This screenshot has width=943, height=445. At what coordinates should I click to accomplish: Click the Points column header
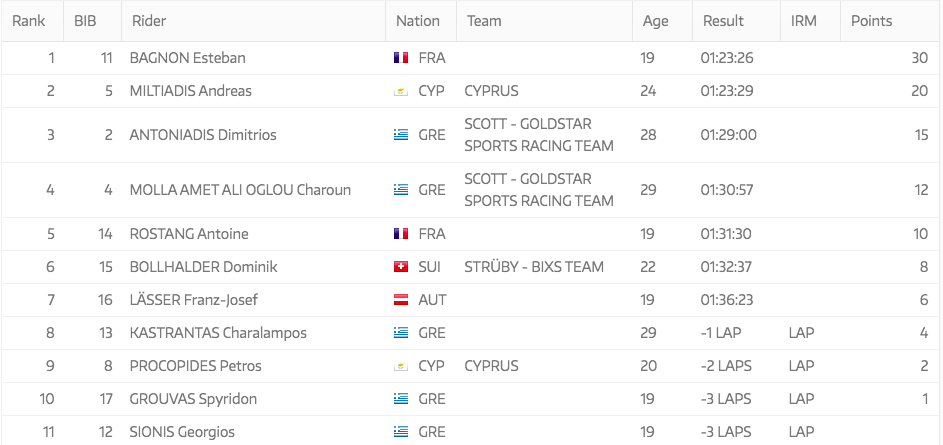click(871, 21)
